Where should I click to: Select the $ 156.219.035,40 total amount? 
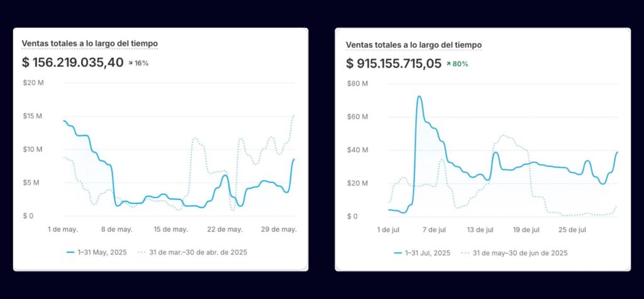(72, 62)
